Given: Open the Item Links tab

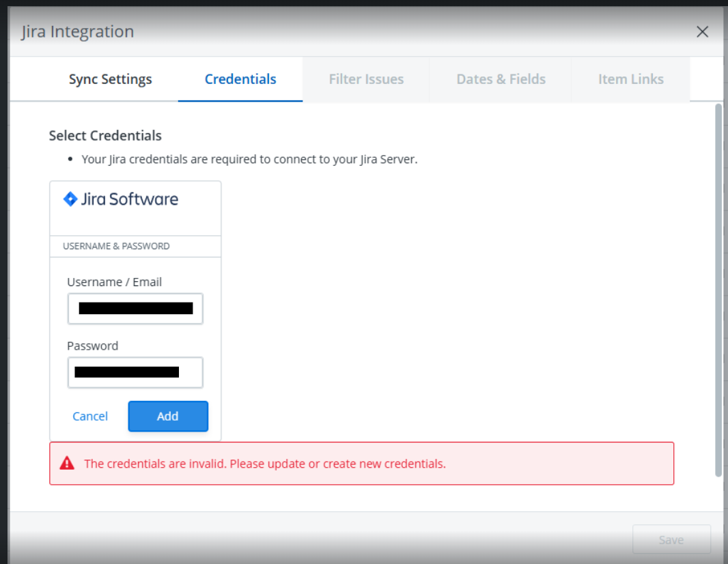Looking at the screenshot, I should 630,79.
